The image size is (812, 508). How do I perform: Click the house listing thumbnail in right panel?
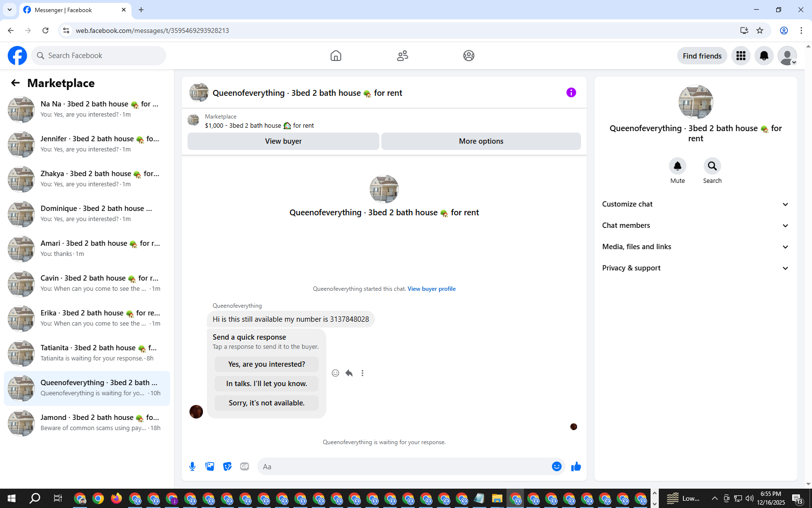tap(696, 102)
